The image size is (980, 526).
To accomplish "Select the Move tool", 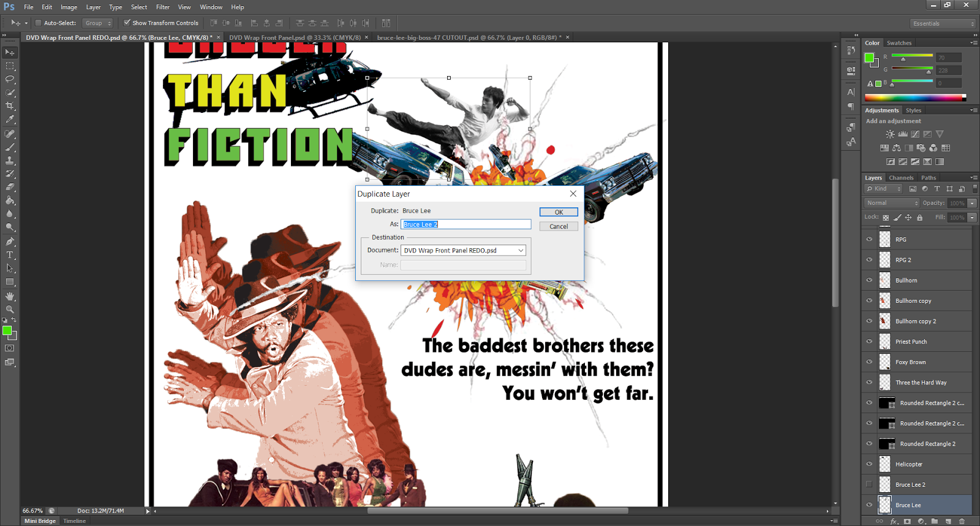I will [10, 53].
